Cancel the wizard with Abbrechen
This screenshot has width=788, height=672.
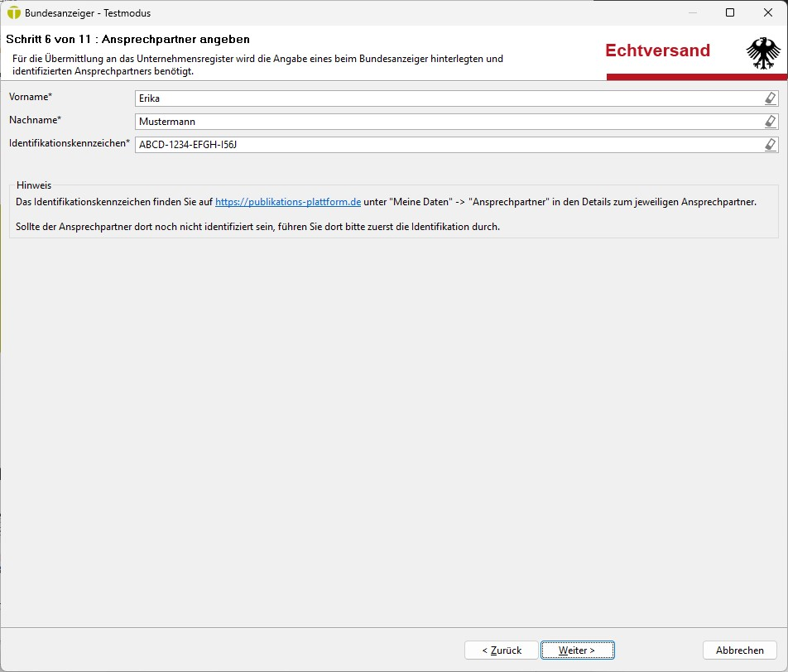pyautogui.click(x=739, y=650)
